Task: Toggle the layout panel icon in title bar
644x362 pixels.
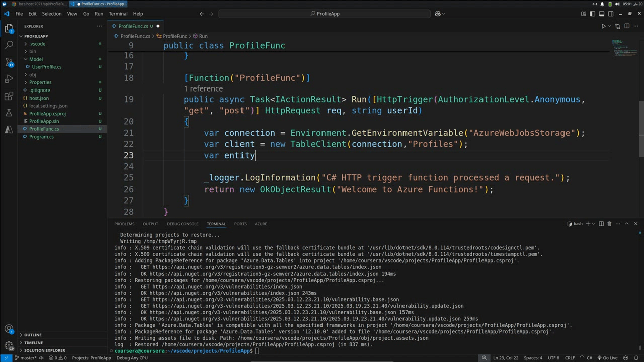Action: tap(602, 14)
